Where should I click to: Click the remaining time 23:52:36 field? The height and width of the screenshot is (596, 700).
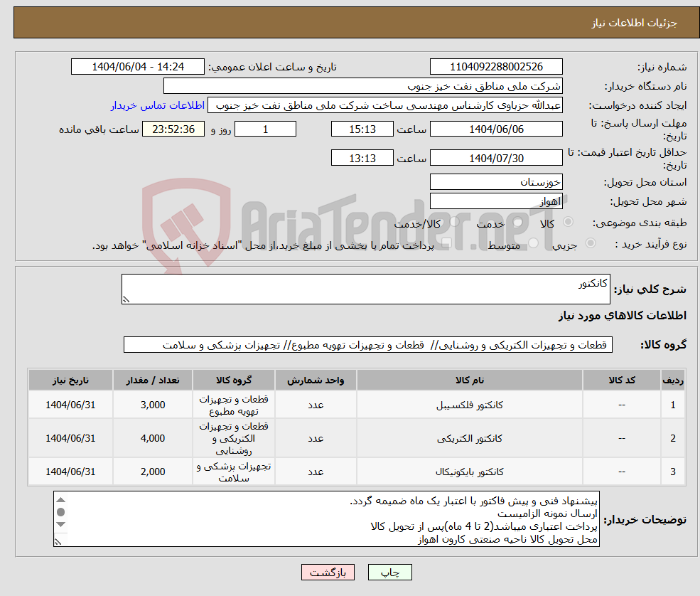173,129
